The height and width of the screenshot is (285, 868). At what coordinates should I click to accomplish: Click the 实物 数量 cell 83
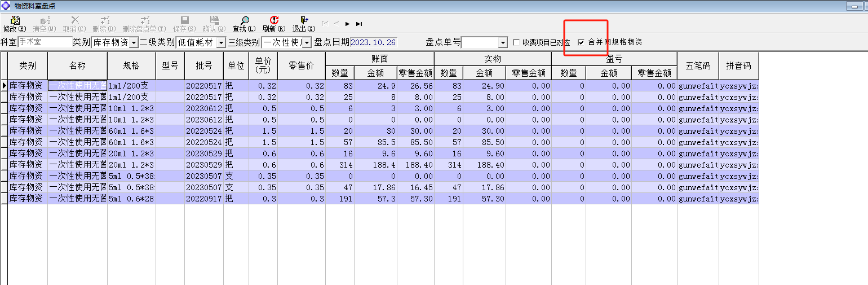pos(449,86)
